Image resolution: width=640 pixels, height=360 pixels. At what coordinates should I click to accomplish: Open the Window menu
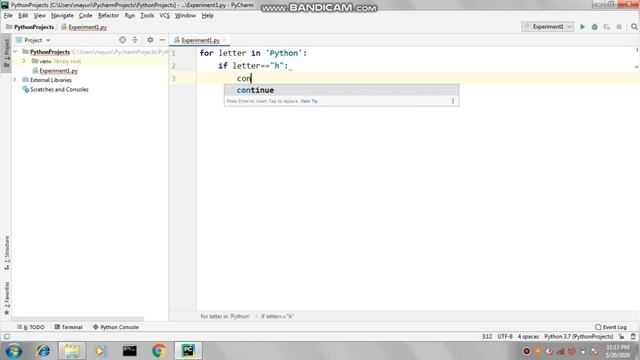coord(185,16)
